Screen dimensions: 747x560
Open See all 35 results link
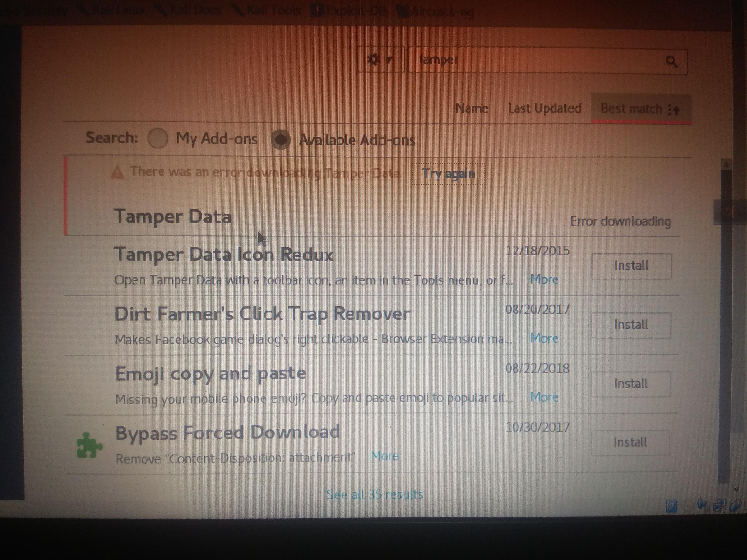(375, 494)
